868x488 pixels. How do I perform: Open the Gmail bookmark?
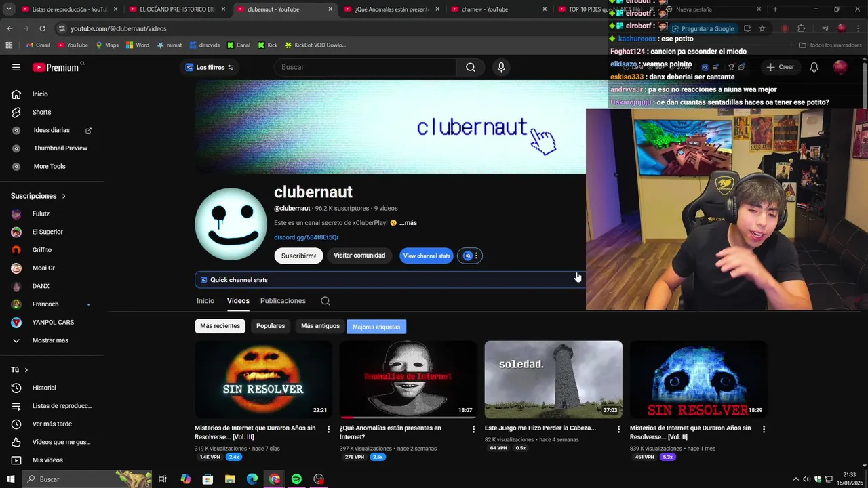pyautogui.click(x=38, y=45)
